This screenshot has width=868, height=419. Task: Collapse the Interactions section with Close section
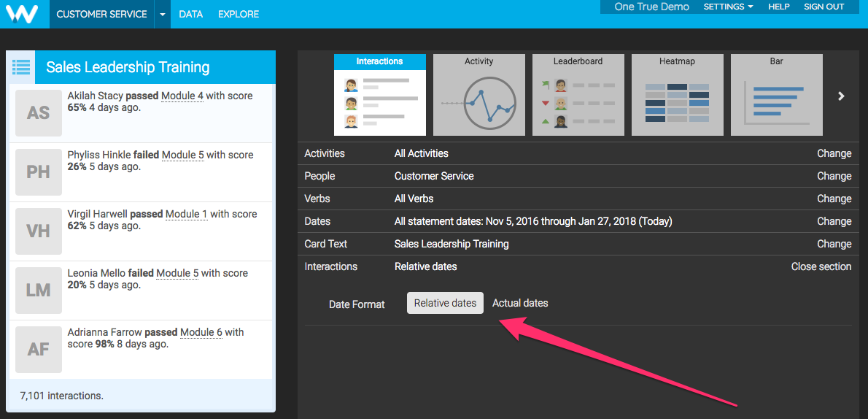[821, 266]
